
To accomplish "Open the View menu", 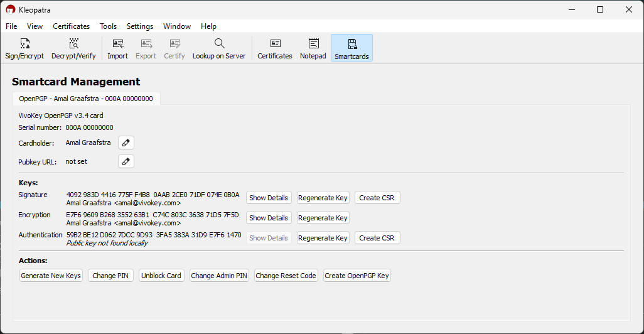I will [x=35, y=26].
